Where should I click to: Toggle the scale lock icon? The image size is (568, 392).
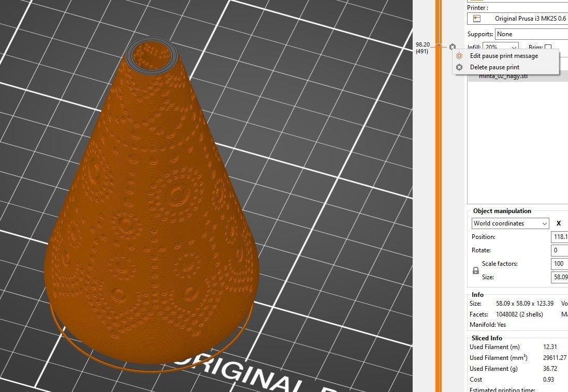[x=476, y=270]
